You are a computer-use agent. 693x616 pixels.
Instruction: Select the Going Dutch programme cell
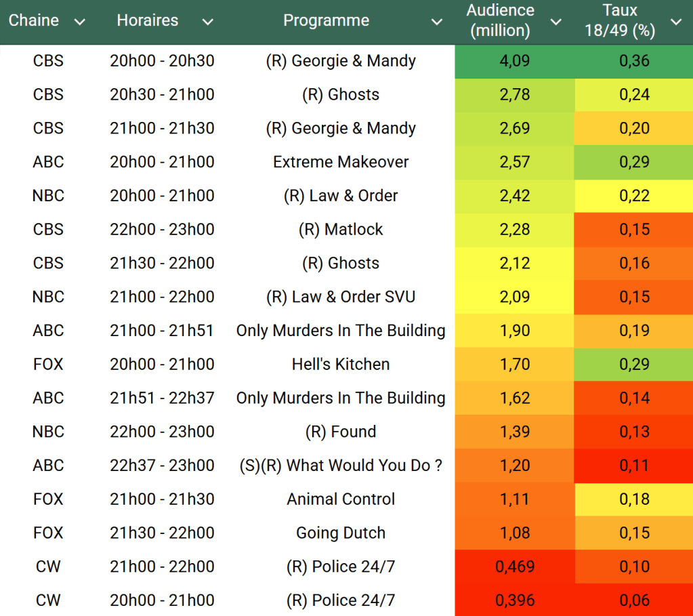[341, 533]
